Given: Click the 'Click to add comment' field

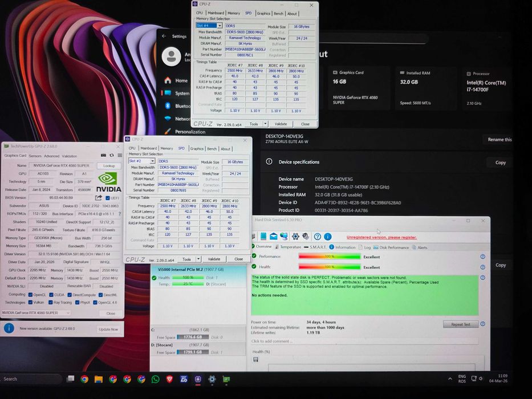Looking at the screenshot, I should 364,341.
